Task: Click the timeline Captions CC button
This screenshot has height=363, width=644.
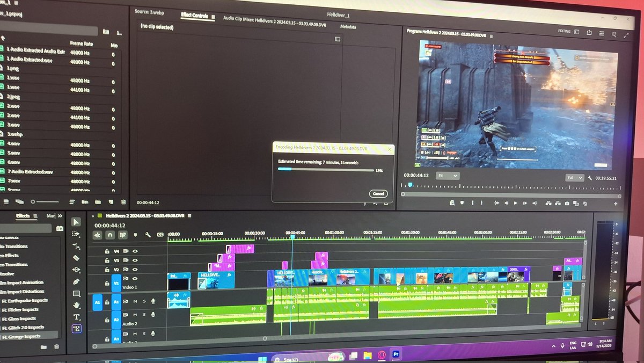Action: tap(160, 235)
